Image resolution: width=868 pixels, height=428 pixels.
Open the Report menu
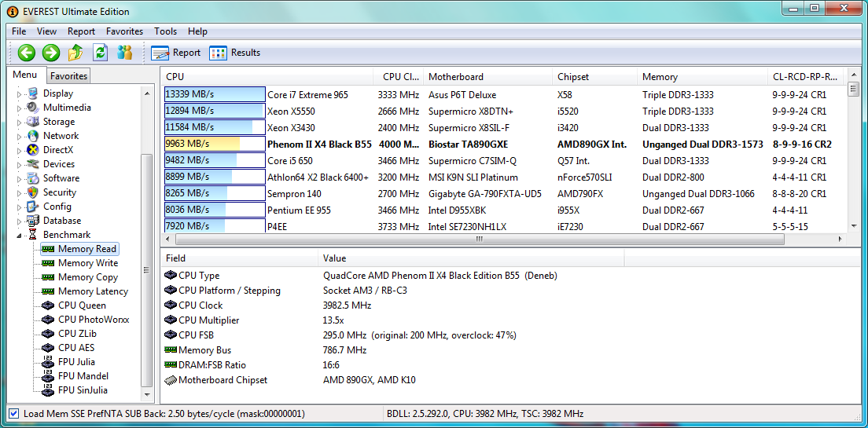tap(82, 31)
